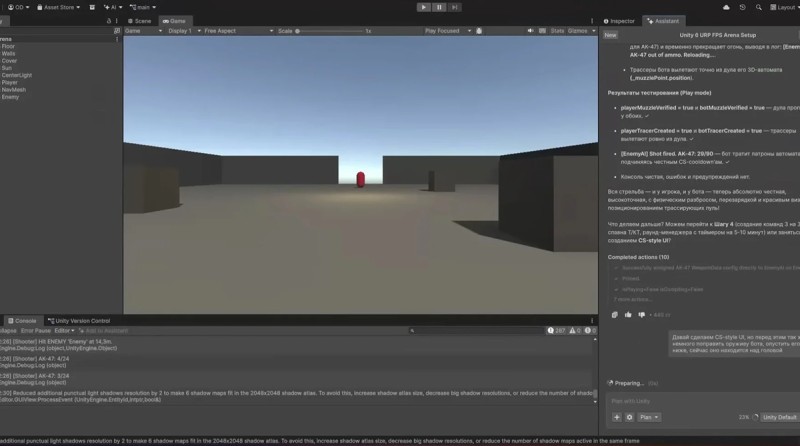The height and width of the screenshot is (446, 800).
Task: Open the AI dropdown menu
Action: (113, 7)
